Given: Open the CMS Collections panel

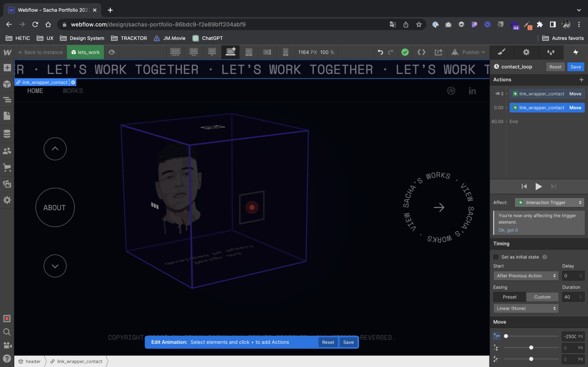Looking at the screenshot, I should pos(7,134).
